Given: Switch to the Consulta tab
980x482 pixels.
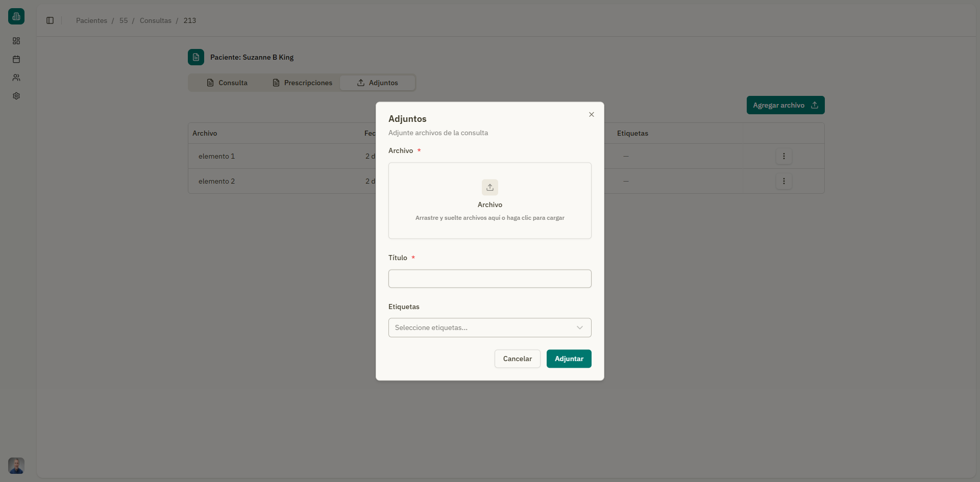Looking at the screenshot, I should click(227, 83).
